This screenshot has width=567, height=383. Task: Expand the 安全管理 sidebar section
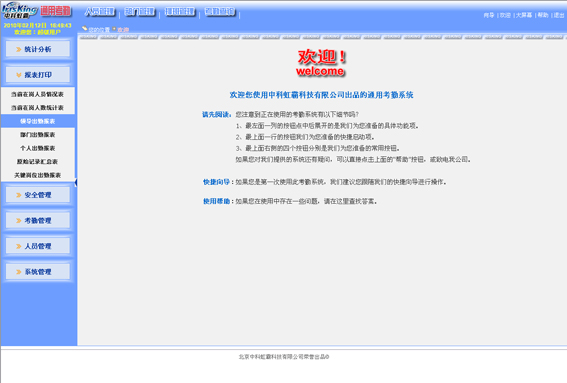point(38,195)
